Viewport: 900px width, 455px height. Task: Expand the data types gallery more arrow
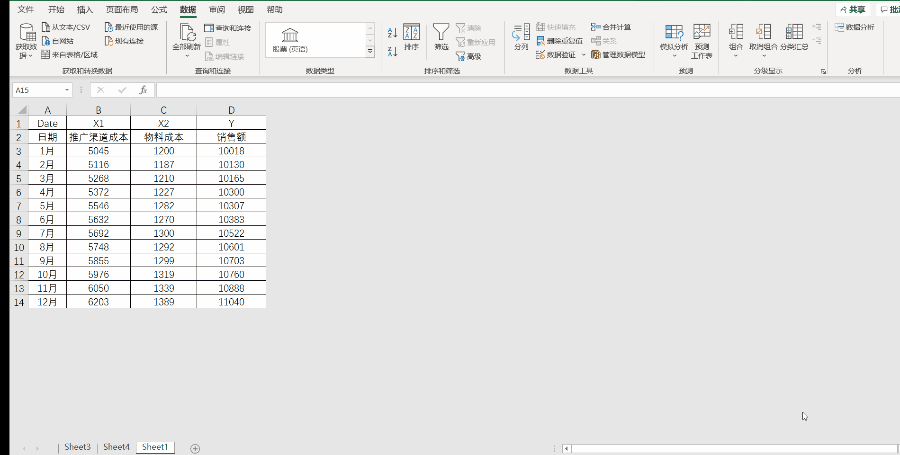tap(370, 51)
